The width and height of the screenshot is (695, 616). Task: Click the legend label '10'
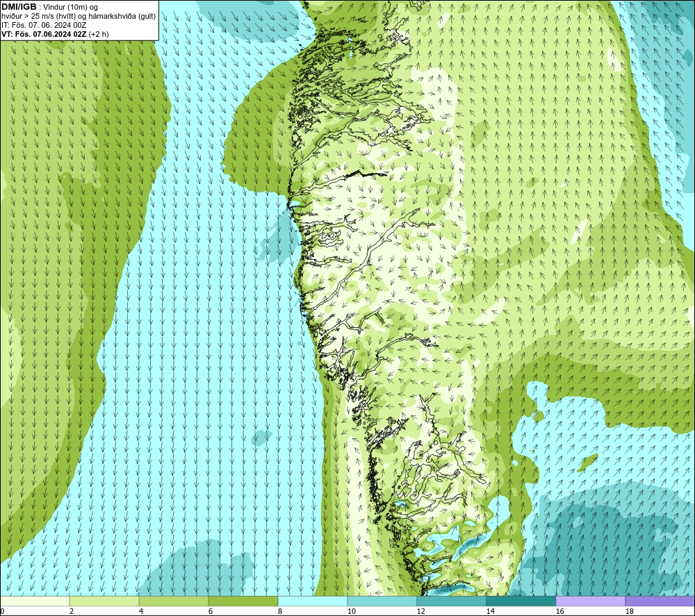click(x=352, y=611)
